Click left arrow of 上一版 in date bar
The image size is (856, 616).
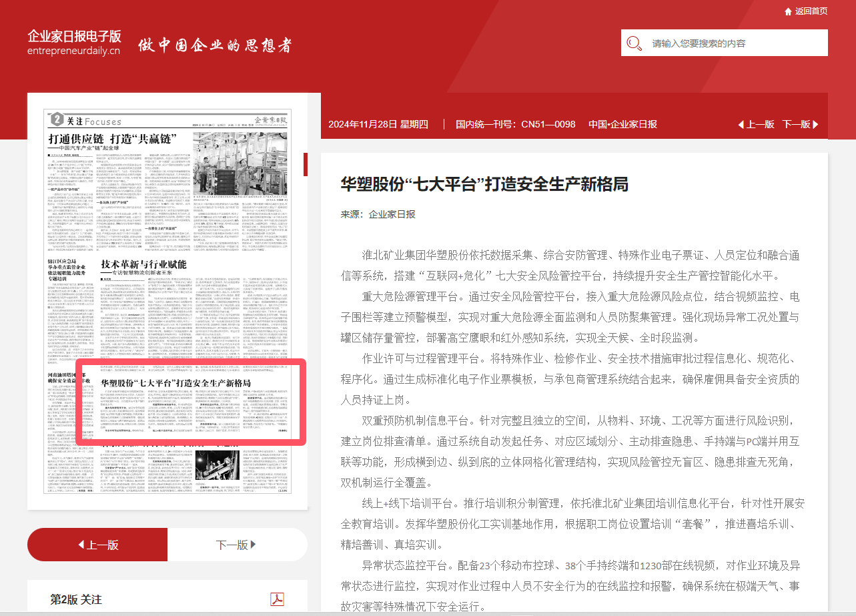(x=741, y=124)
